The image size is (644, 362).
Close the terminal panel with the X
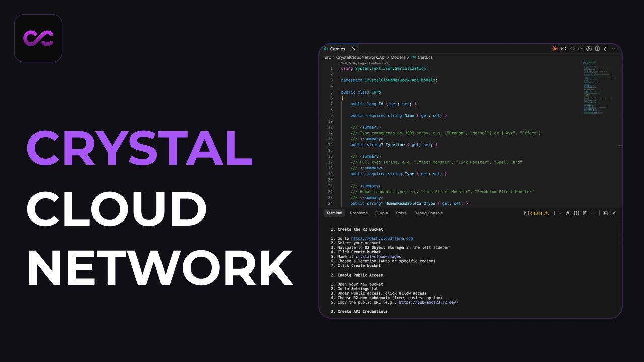[x=614, y=213]
